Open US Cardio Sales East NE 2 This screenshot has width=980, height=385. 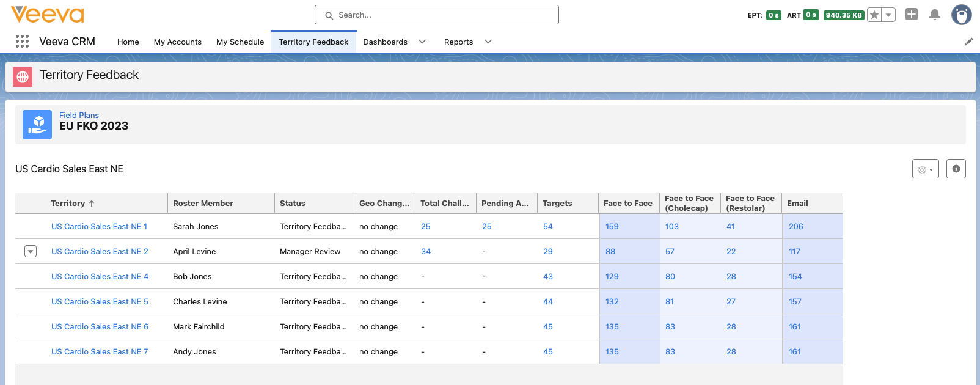pos(100,251)
